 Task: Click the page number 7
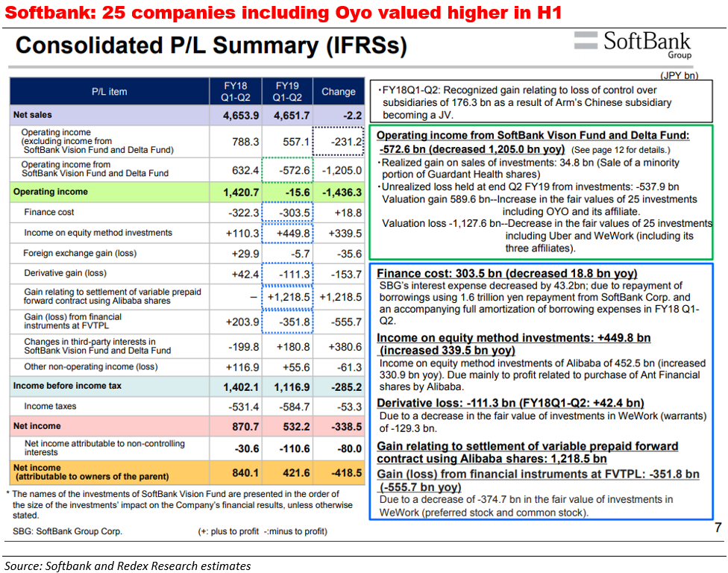click(x=717, y=528)
